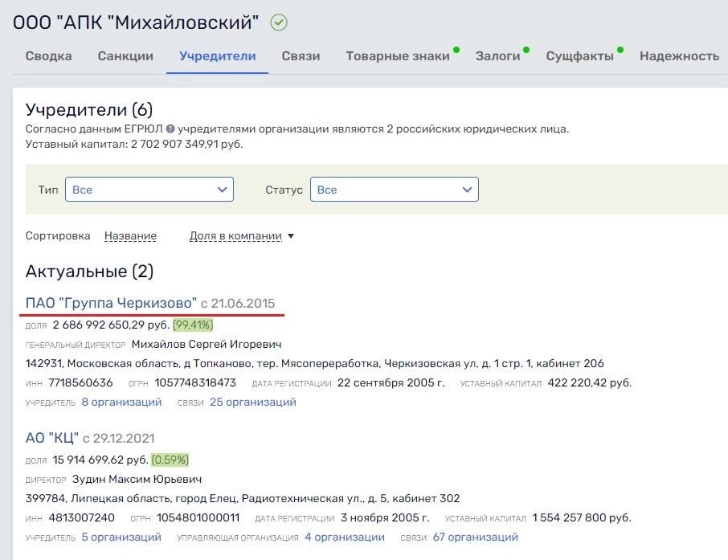
Task: Click ИНН value 4813007240
Action: point(82,517)
